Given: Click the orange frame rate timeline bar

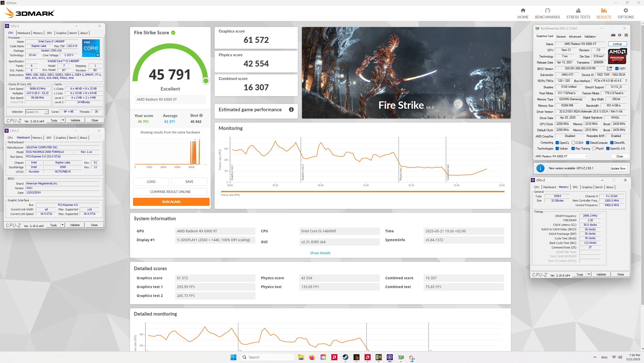Looking at the screenshot, I should click(x=363, y=192).
